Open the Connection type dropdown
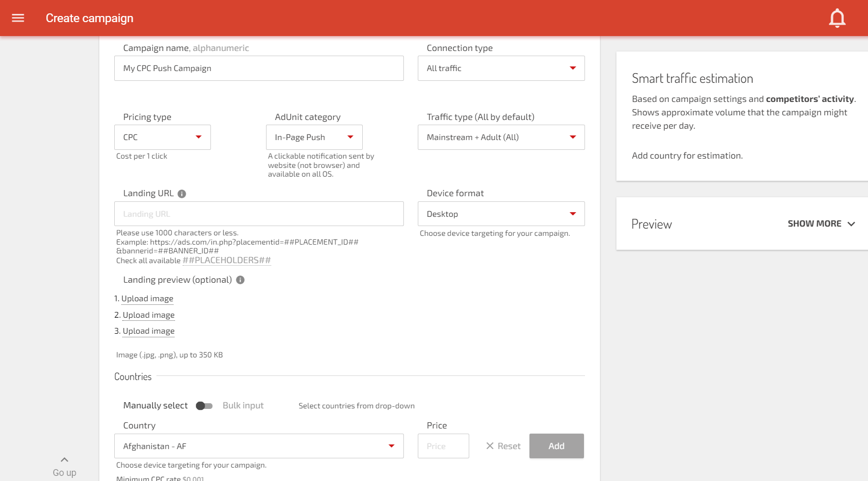 point(501,68)
